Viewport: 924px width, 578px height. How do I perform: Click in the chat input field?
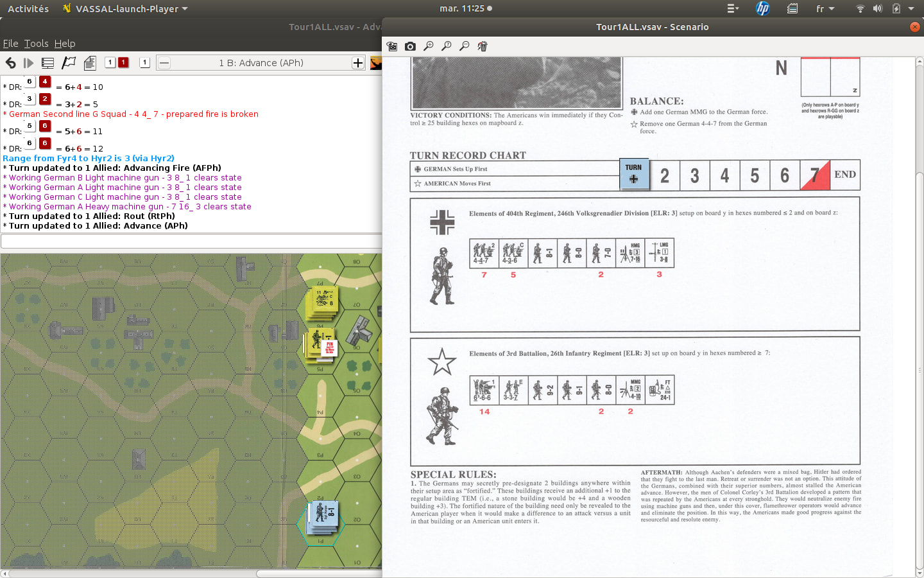tap(191, 241)
